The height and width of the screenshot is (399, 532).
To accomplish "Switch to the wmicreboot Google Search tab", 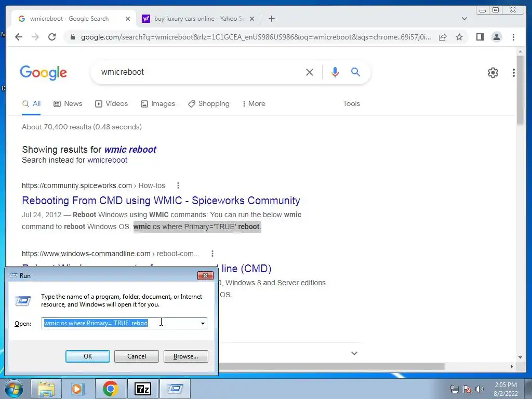I will click(69, 19).
